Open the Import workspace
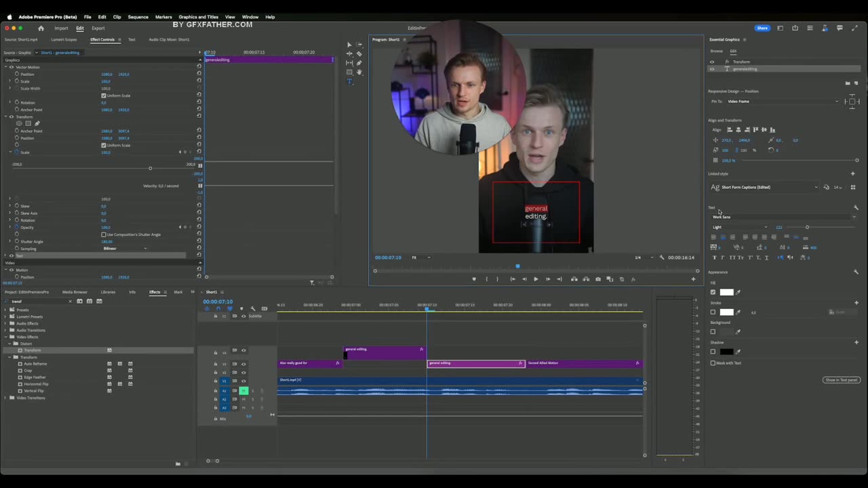This screenshot has width=868, height=488. [x=61, y=28]
